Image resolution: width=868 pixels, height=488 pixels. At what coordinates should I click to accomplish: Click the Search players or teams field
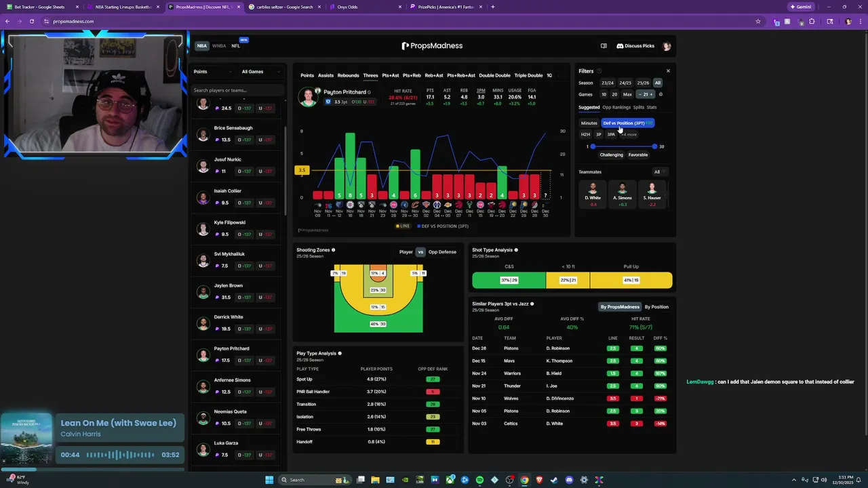click(237, 90)
